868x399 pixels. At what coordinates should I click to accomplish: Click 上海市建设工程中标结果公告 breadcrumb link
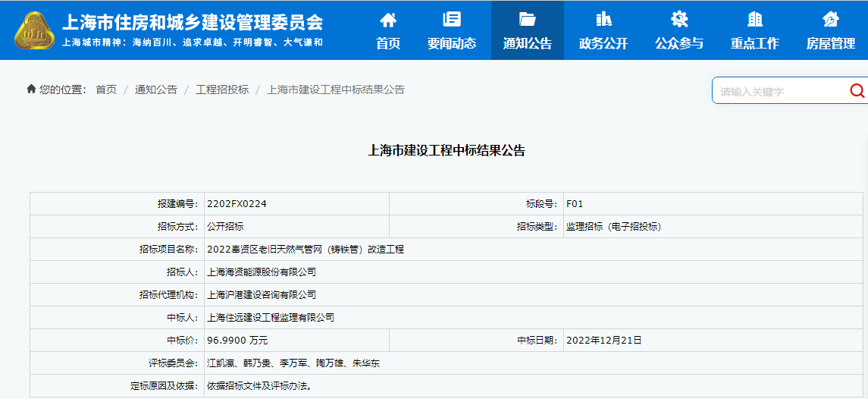coord(336,90)
